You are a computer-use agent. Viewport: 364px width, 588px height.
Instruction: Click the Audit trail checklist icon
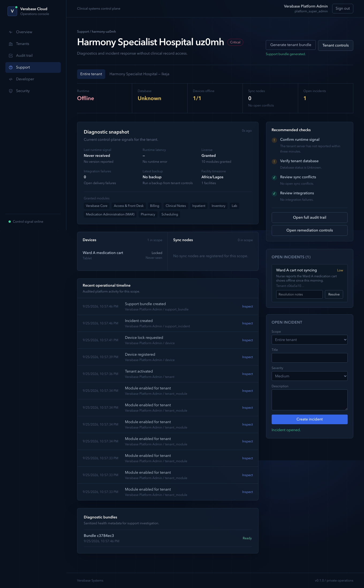coord(11,56)
